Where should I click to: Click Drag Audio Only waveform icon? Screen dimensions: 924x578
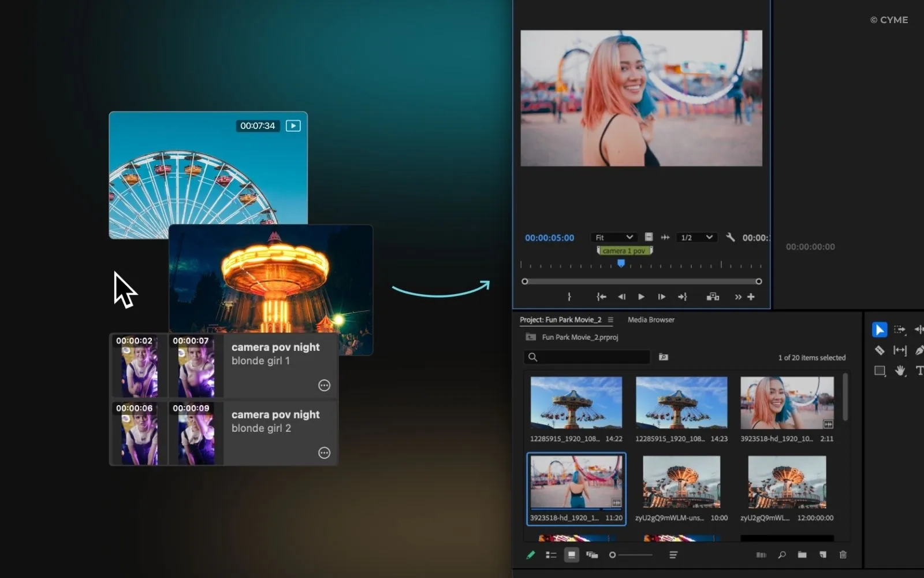(x=665, y=237)
